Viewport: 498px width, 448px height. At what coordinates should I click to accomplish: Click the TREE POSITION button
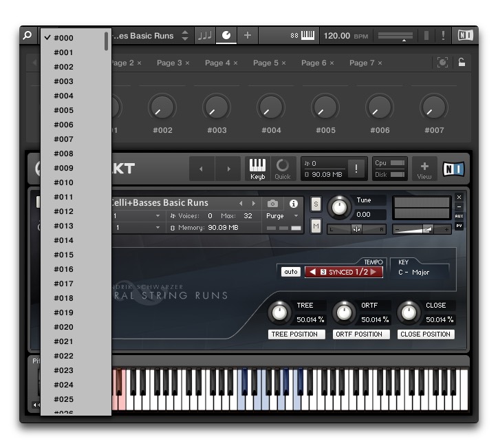[x=296, y=334]
